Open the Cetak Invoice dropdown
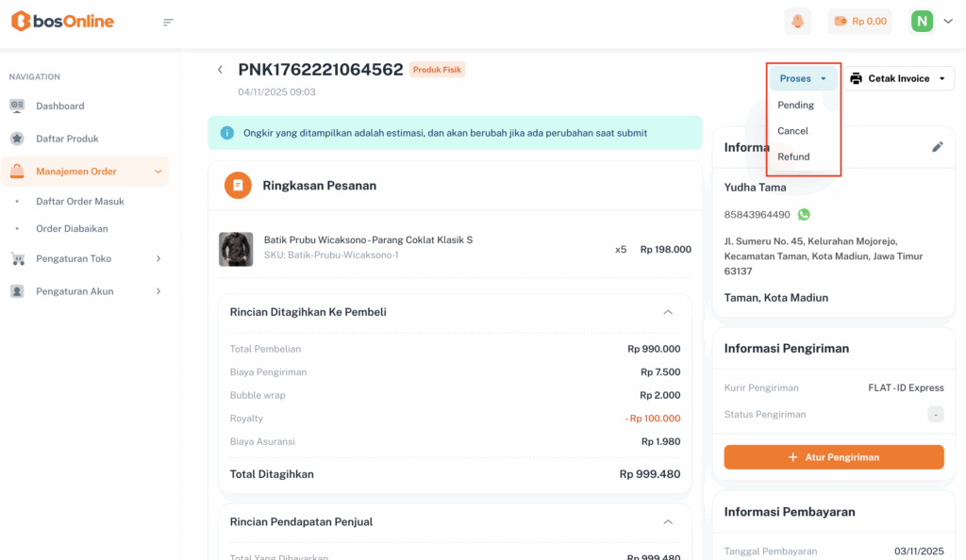The height and width of the screenshot is (560, 966). pos(900,78)
